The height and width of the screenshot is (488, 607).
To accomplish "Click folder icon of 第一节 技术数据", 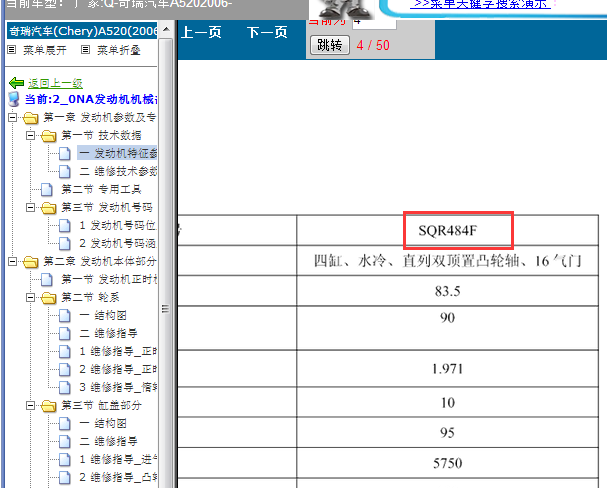I will (49, 136).
